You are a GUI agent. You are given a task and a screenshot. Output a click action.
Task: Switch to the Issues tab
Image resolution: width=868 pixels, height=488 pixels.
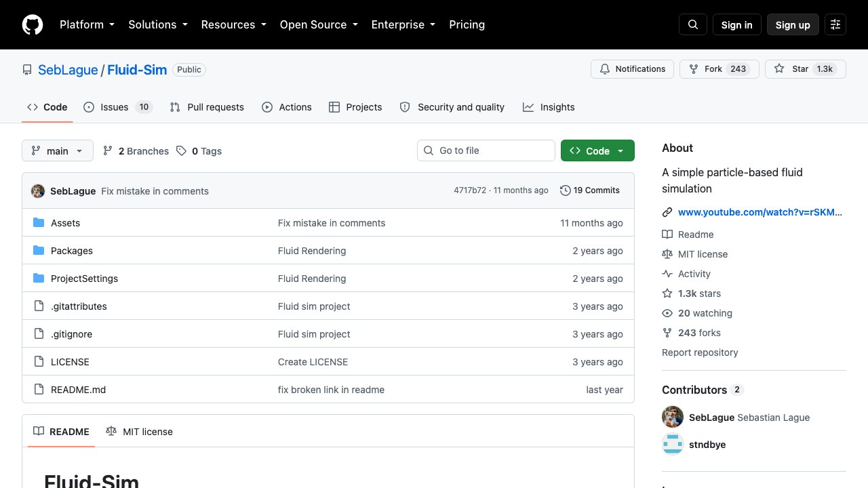pyautogui.click(x=118, y=107)
